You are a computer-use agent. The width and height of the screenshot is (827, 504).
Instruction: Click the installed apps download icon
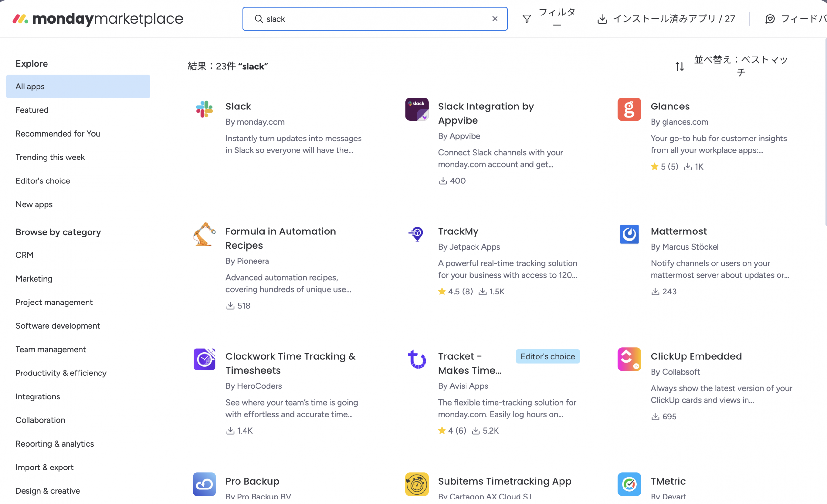point(602,19)
